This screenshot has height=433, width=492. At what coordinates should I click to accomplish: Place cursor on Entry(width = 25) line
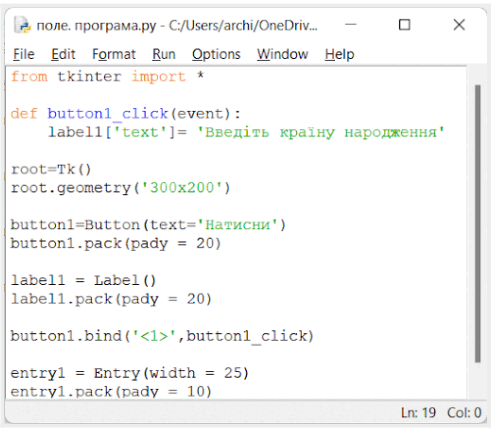(x=130, y=373)
